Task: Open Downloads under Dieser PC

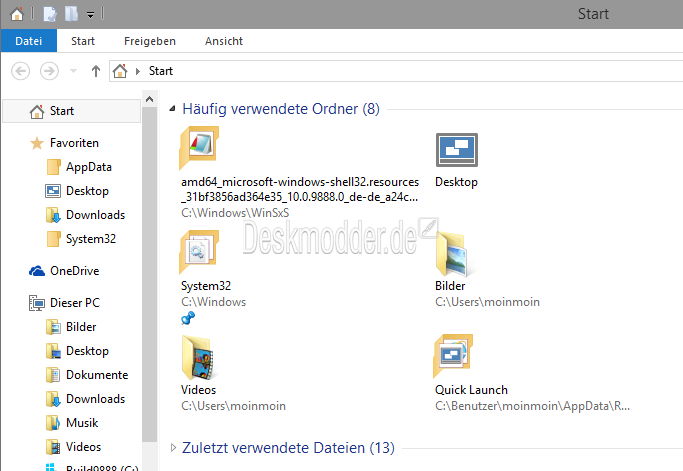Action: [x=95, y=399]
